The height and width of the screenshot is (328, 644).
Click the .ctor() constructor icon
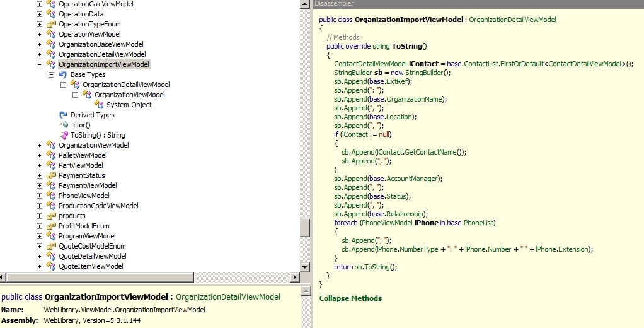pyautogui.click(x=63, y=125)
